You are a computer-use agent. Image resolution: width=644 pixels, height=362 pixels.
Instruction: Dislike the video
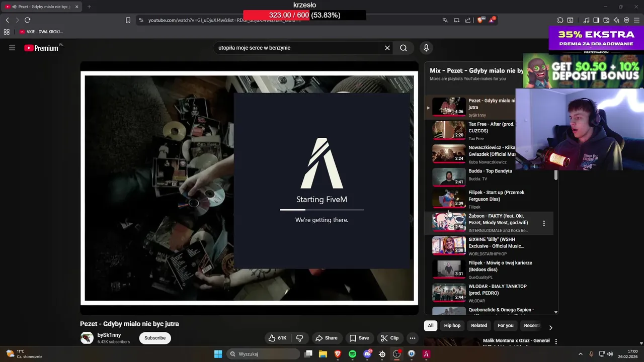coord(299,338)
